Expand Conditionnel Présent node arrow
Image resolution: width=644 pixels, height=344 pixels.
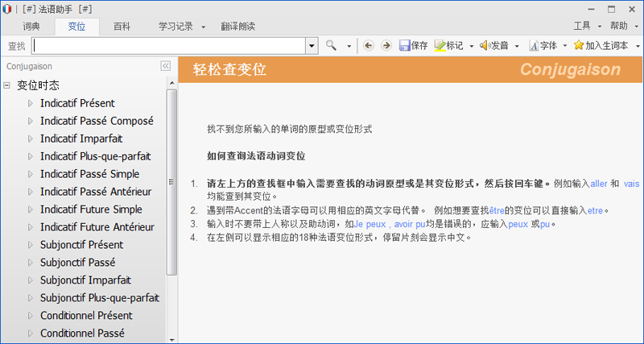[31, 315]
